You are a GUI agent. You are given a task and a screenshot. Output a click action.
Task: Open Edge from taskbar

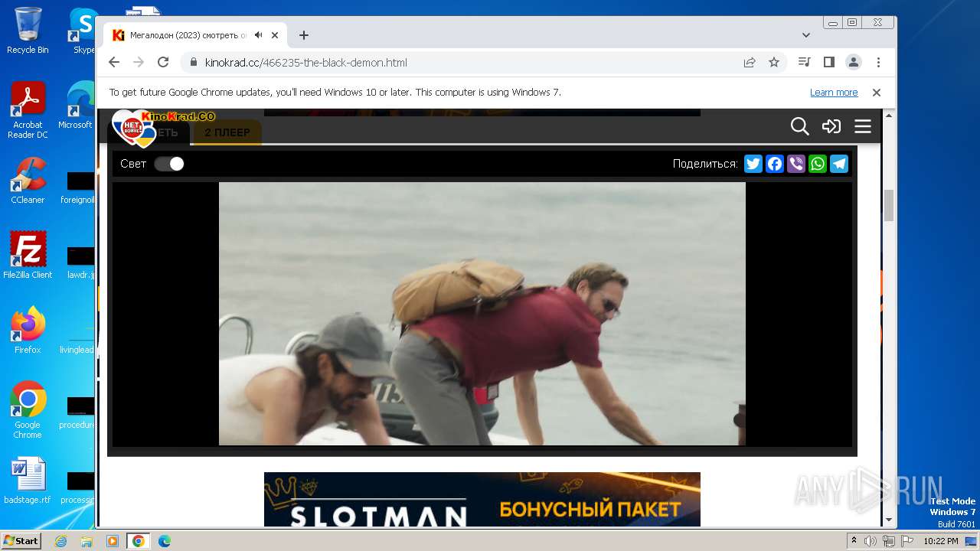point(164,541)
